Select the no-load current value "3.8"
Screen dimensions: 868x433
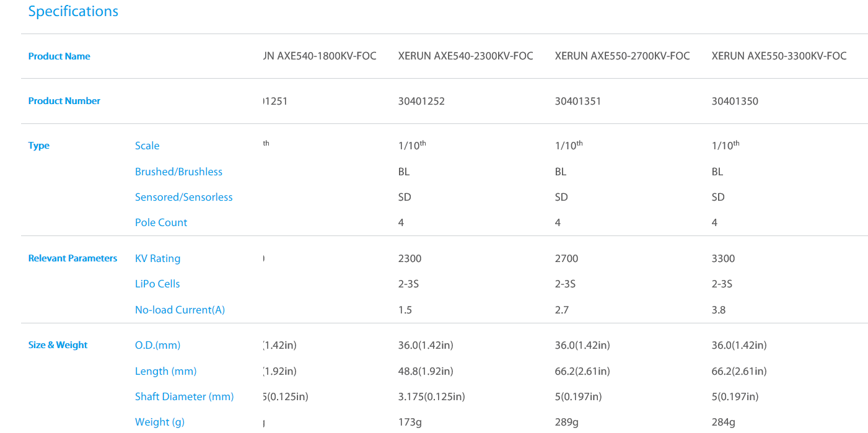point(719,310)
